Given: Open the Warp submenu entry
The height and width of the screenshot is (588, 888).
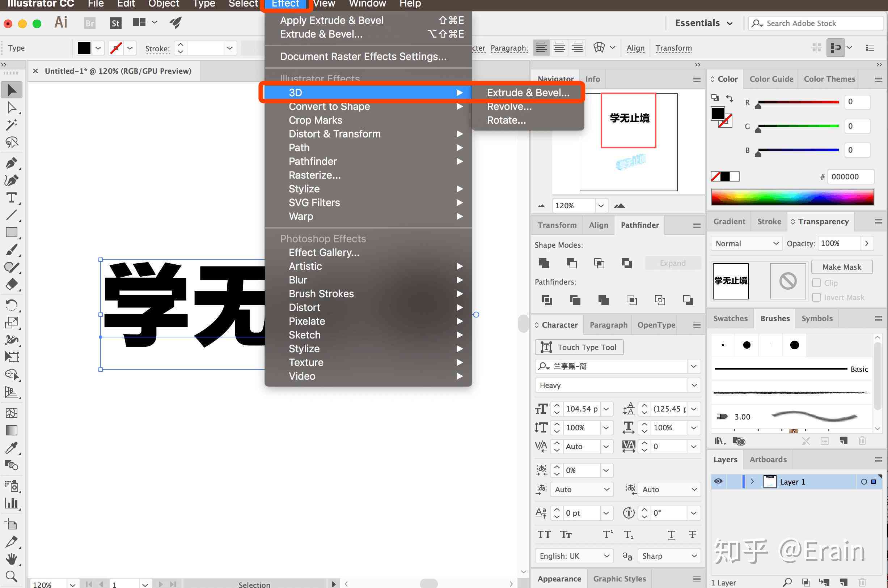Looking at the screenshot, I should click(x=368, y=216).
